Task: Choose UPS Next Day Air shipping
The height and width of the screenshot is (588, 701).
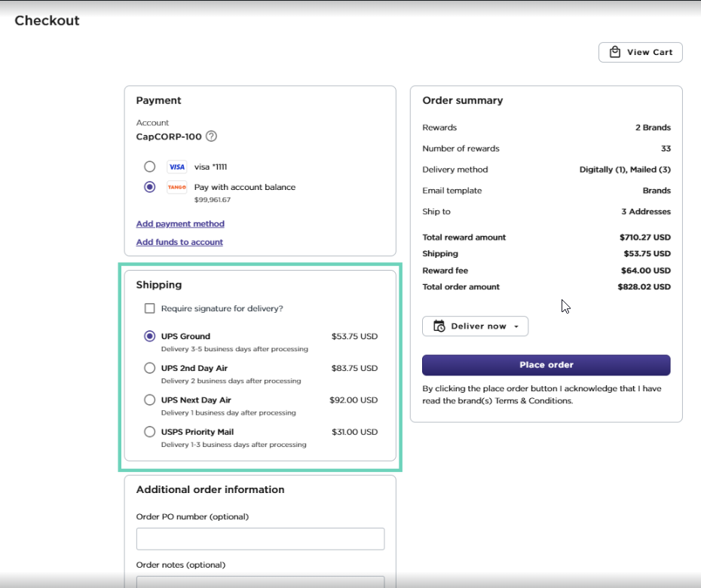Action: [150, 400]
